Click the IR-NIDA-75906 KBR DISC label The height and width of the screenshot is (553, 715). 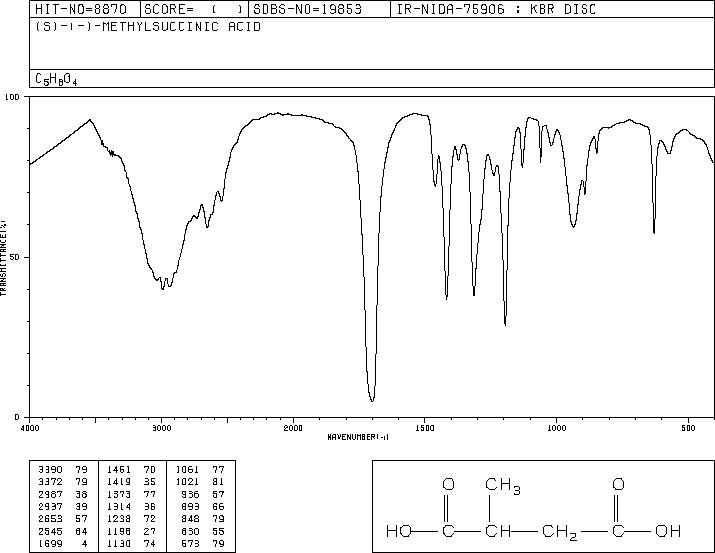(x=496, y=9)
